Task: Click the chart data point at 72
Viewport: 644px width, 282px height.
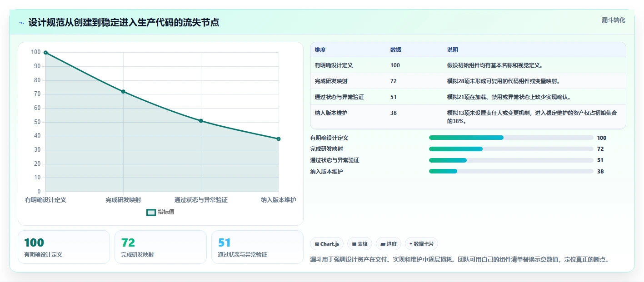Action: pos(123,92)
